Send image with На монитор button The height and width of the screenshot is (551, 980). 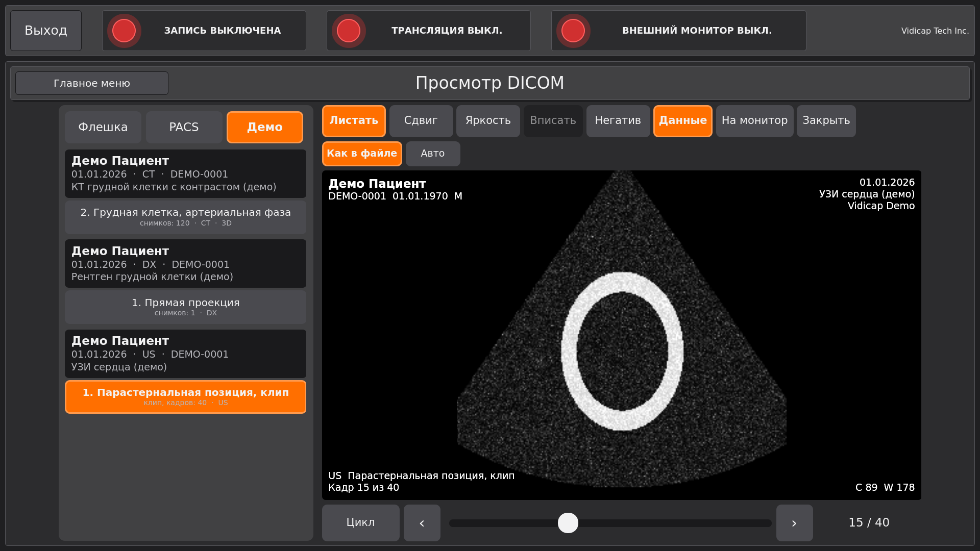pos(755,121)
